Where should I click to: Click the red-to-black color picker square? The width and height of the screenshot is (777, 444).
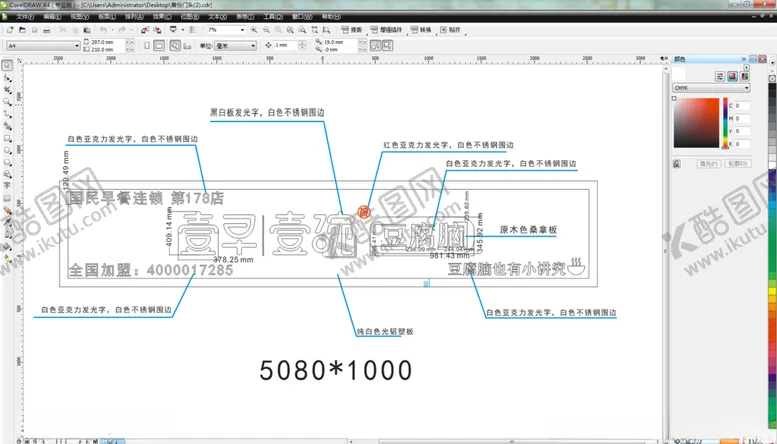point(696,122)
